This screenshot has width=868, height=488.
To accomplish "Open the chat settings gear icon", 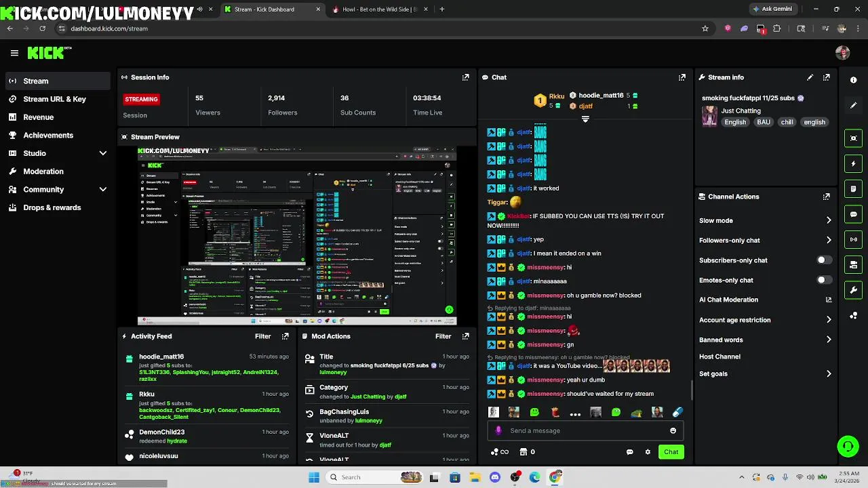I will [648, 452].
